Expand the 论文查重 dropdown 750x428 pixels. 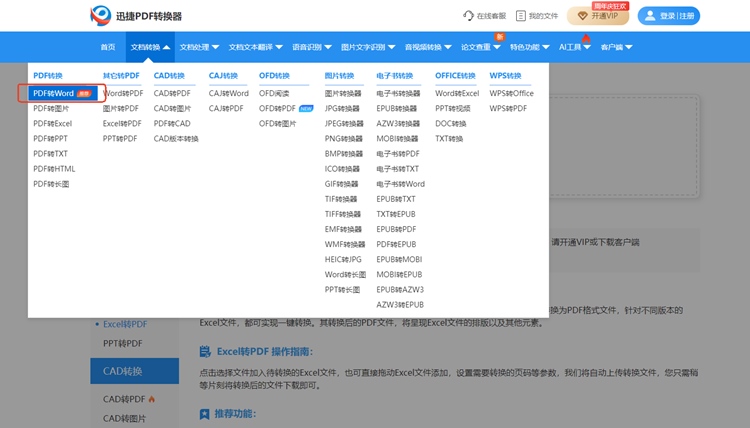coord(481,47)
